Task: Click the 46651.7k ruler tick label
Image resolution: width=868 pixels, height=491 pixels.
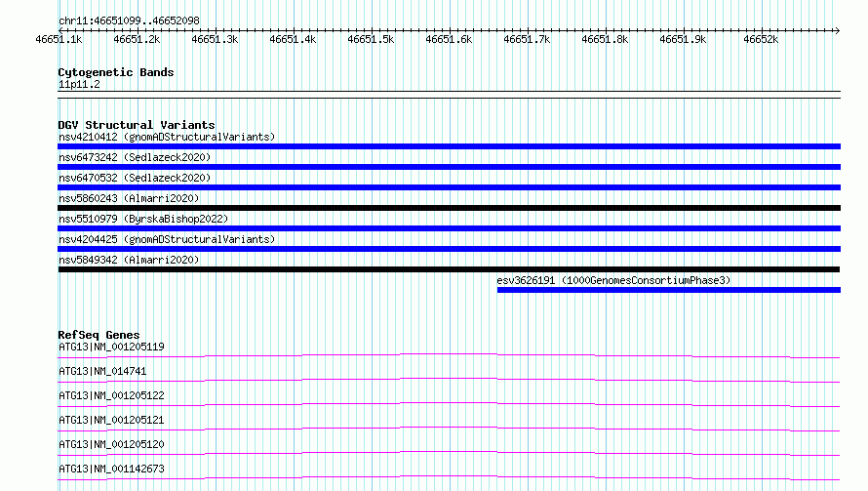Action: (527, 39)
